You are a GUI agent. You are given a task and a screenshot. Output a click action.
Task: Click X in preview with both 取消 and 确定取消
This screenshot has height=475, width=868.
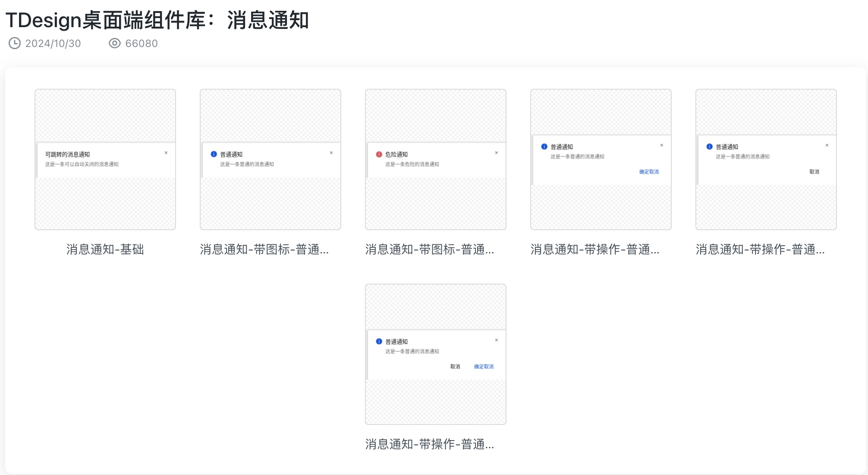click(497, 340)
